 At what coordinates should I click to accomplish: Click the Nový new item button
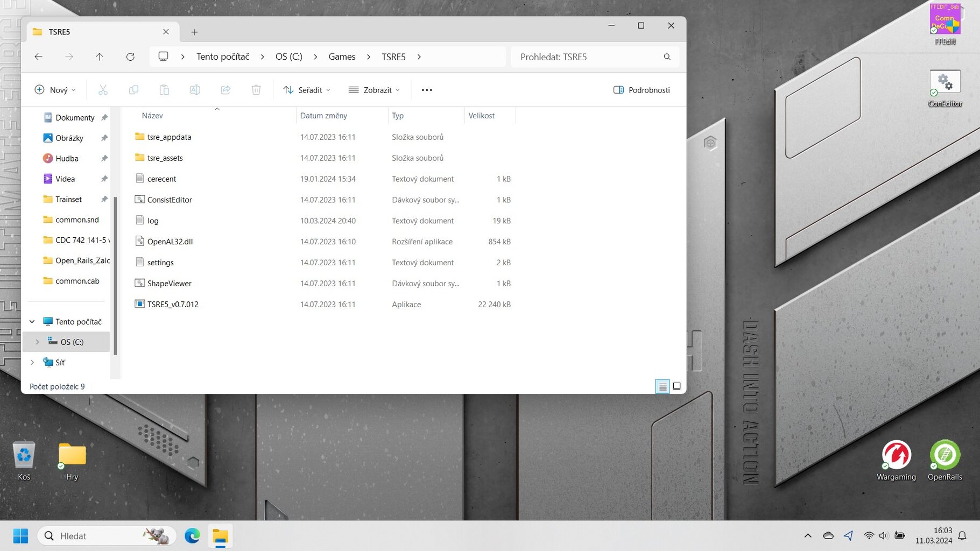[55, 90]
